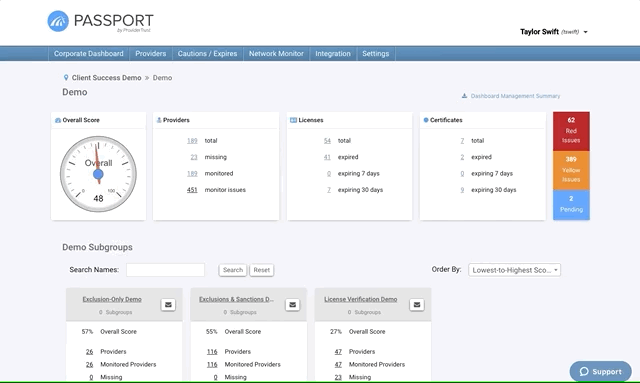Open the Support chat button
Viewport: 640px width, 383px height.
600,371
